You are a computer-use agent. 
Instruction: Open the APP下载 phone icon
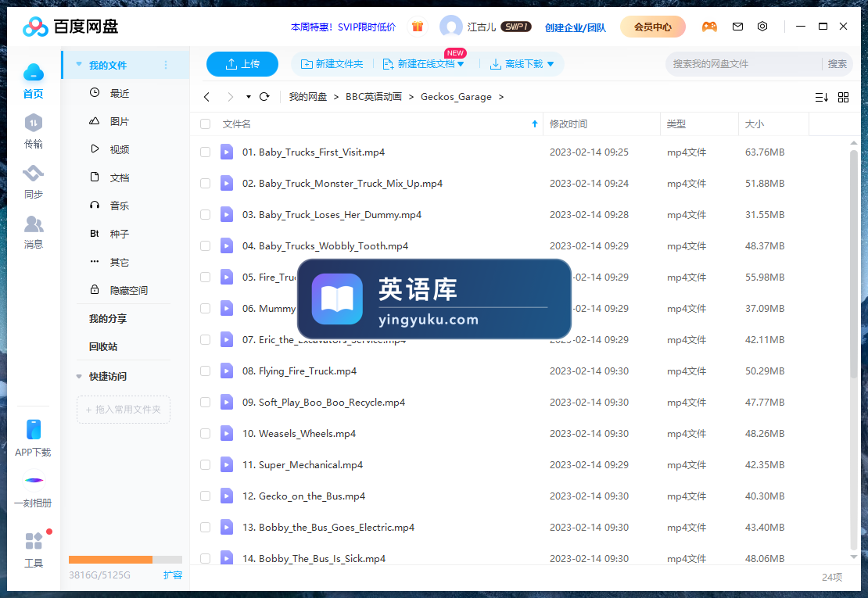tap(33, 430)
